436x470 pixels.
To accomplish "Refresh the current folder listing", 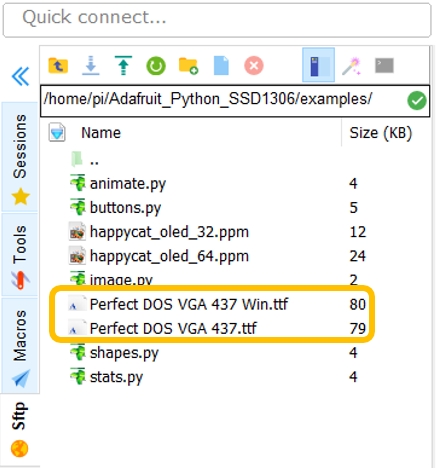I will [x=156, y=66].
